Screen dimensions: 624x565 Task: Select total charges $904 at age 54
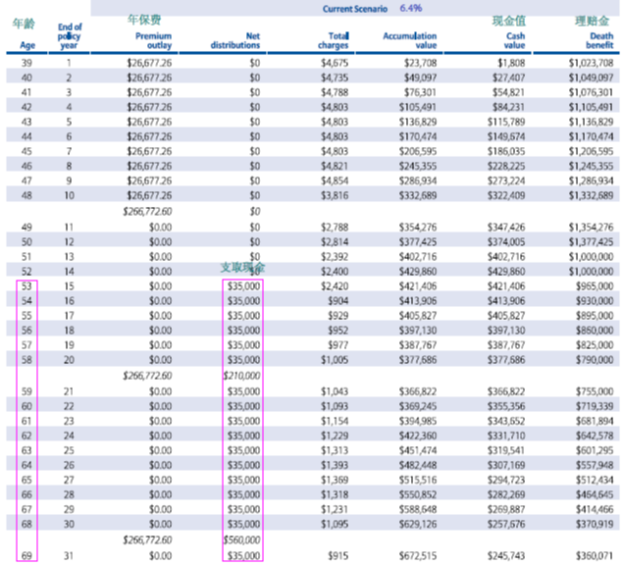pos(338,301)
